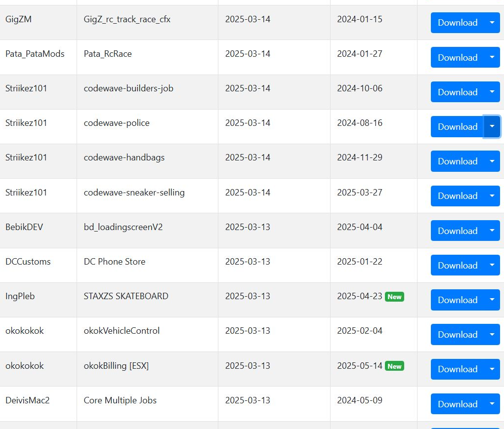Screen dimensions: 504x429
Task: Select author Striikez101 in codewave-police row
Action: [26, 123]
